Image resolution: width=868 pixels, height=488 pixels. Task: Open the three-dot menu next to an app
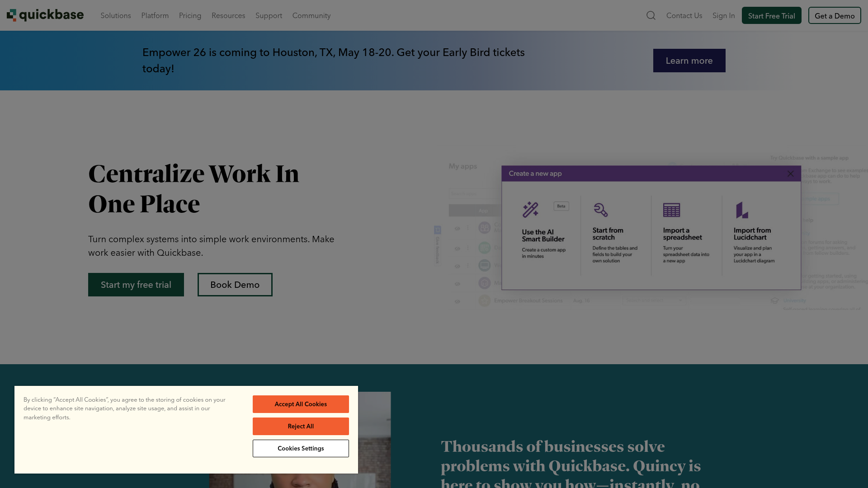[469, 228]
